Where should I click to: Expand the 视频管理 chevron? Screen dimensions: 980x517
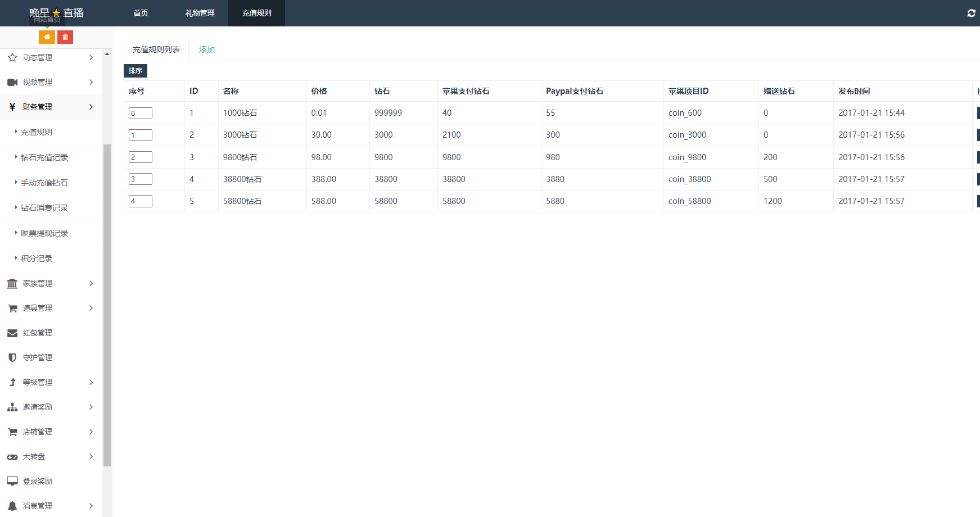pos(91,82)
